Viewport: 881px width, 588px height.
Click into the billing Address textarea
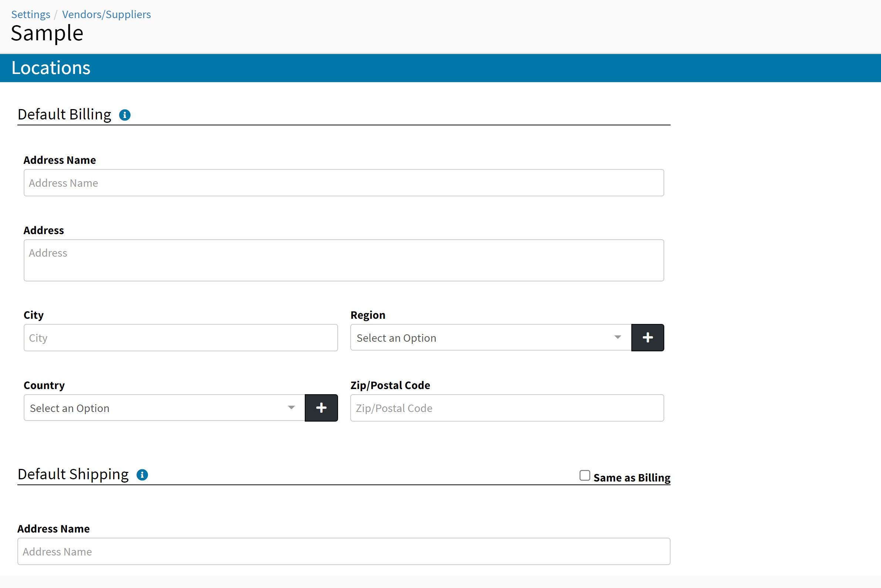pos(344,260)
